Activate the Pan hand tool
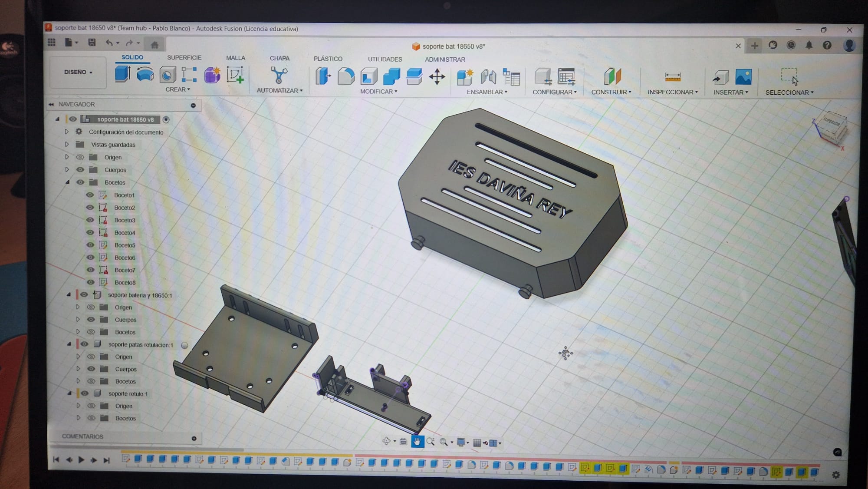Viewport: 868px width, 489px height. pos(417,442)
